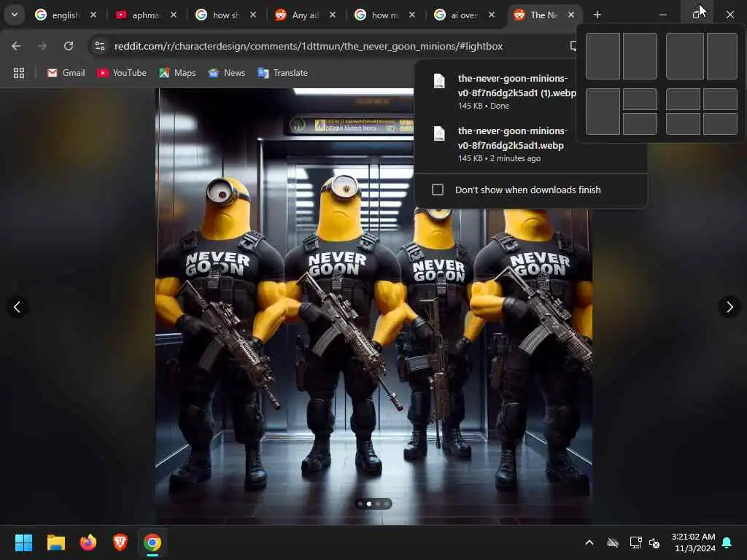This screenshot has width=747, height=560.
Task: Minimize the Chrome window
Action: pos(662,15)
